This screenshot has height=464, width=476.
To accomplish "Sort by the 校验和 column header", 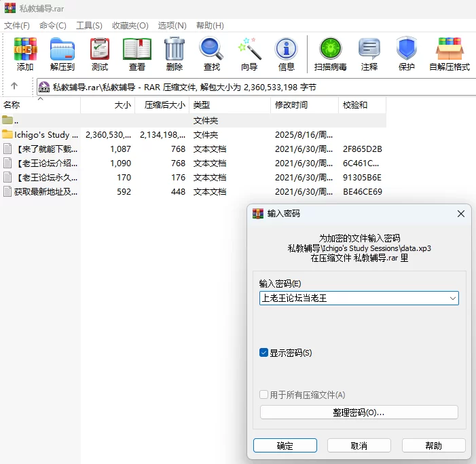I will click(x=362, y=105).
